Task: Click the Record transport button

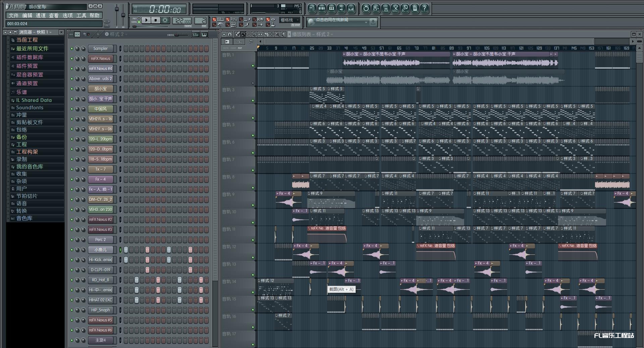Action: [x=165, y=20]
